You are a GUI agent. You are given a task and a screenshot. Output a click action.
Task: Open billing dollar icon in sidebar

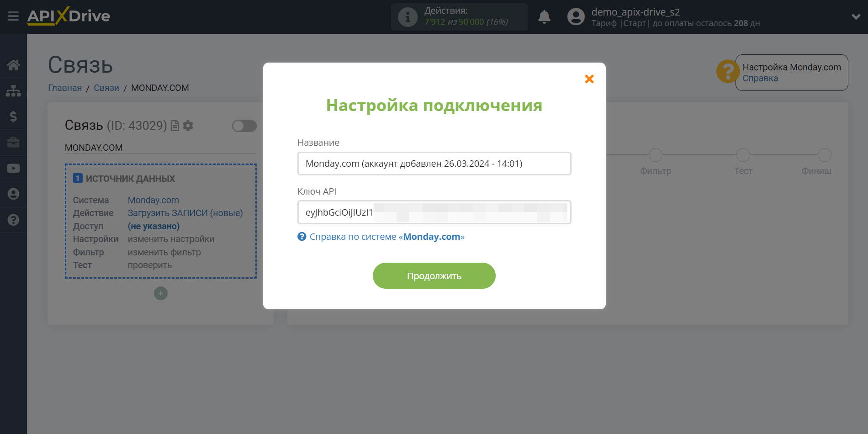click(13, 116)
